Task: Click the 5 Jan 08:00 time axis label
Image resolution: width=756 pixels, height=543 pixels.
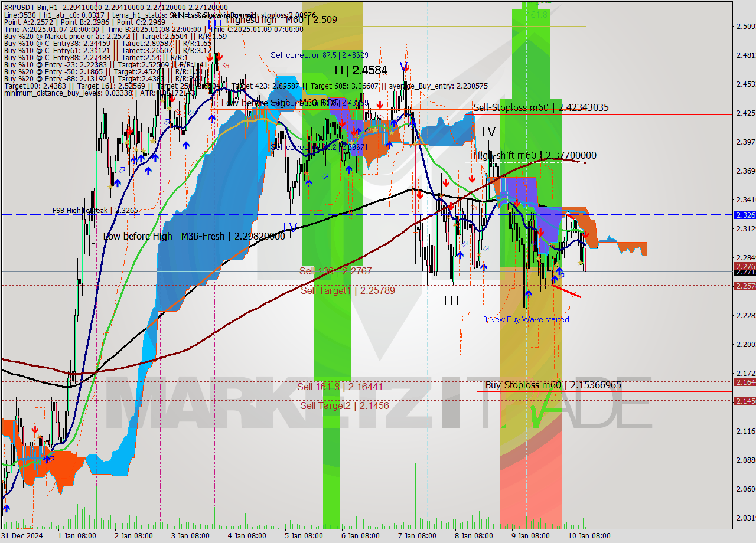Action: pos(304,536)
